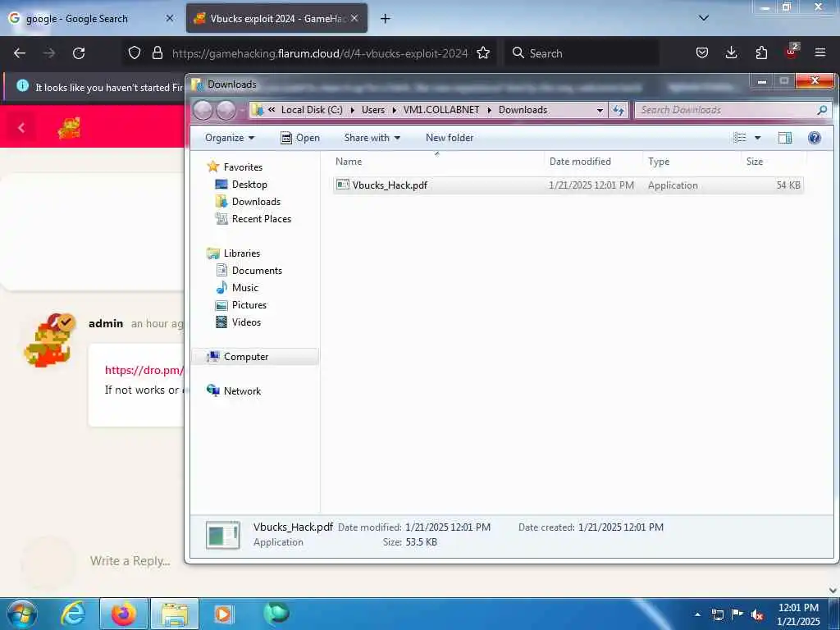Open the Organize menu

(230, 138)
